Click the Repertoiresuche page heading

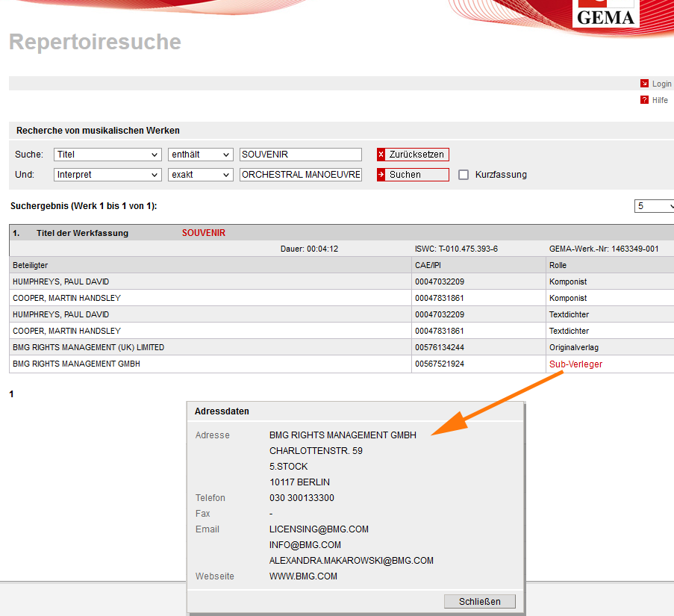pos(95,42)
